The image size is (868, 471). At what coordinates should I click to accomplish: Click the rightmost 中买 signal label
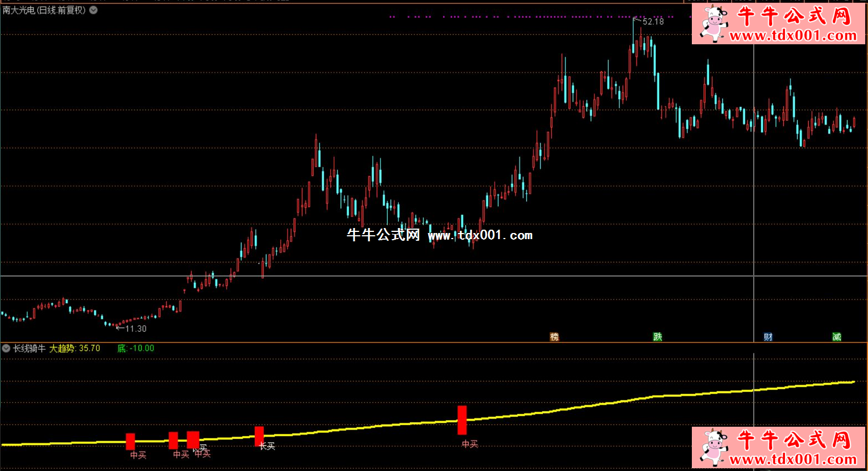point(470,444)
